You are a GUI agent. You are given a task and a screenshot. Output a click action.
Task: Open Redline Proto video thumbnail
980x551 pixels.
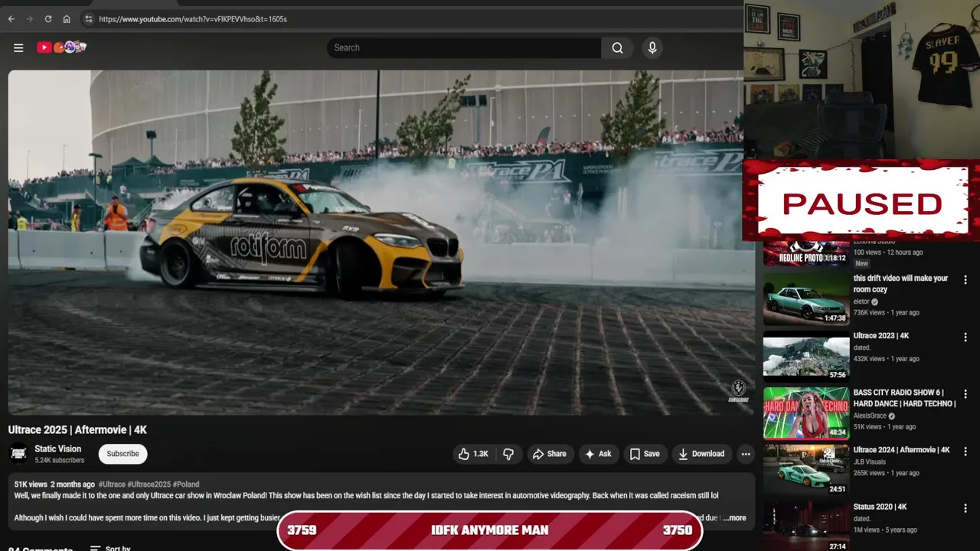(806, 252)
